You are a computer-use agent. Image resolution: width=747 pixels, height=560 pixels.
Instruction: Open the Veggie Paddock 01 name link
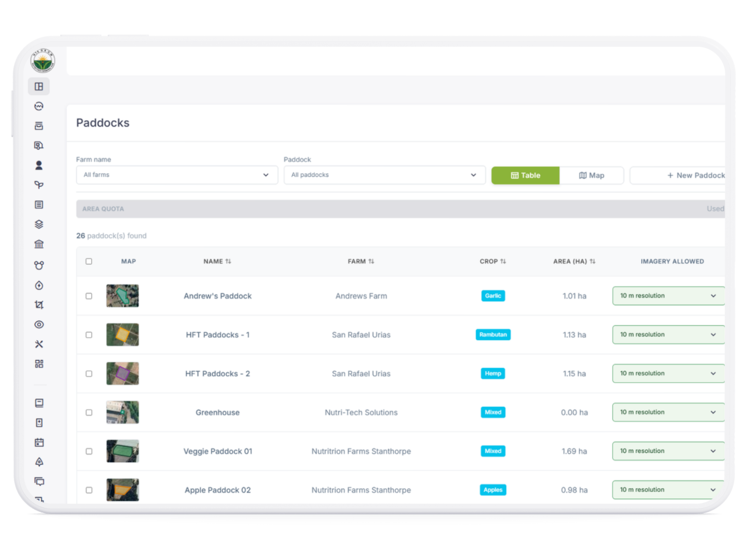218,451
